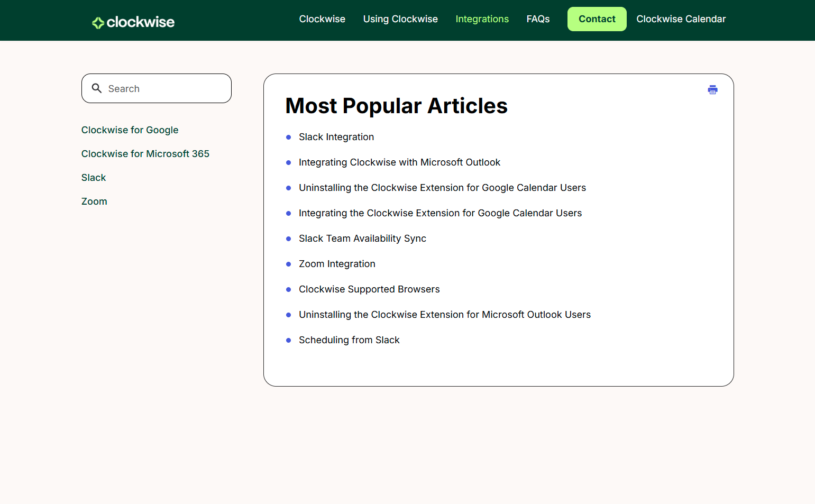Screen dimensions: 815x504
Task: Open the Using Clockwise nav item
Action: pyautogui.click(x=400, y=19)
